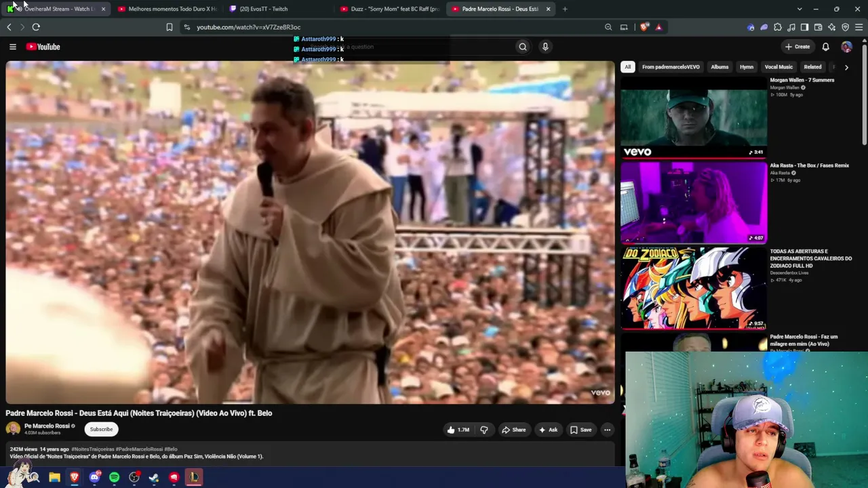Viewport: 868px width, 488px height.
Task: Bookmark this page with the bookmark icon
Action: (170, 27)
